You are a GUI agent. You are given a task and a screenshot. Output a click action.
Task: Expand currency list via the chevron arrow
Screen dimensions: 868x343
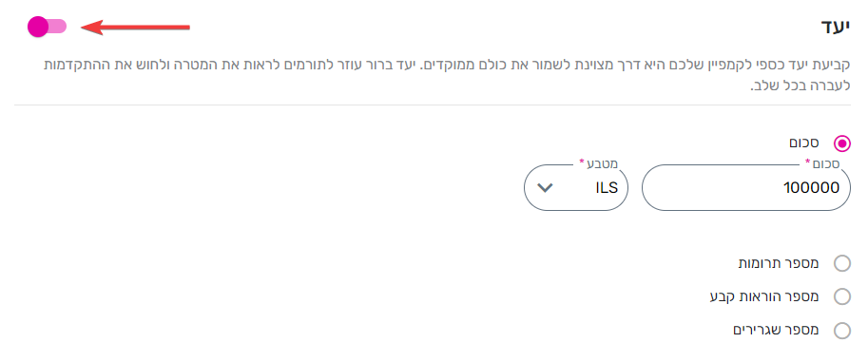[x=546, y=188]
